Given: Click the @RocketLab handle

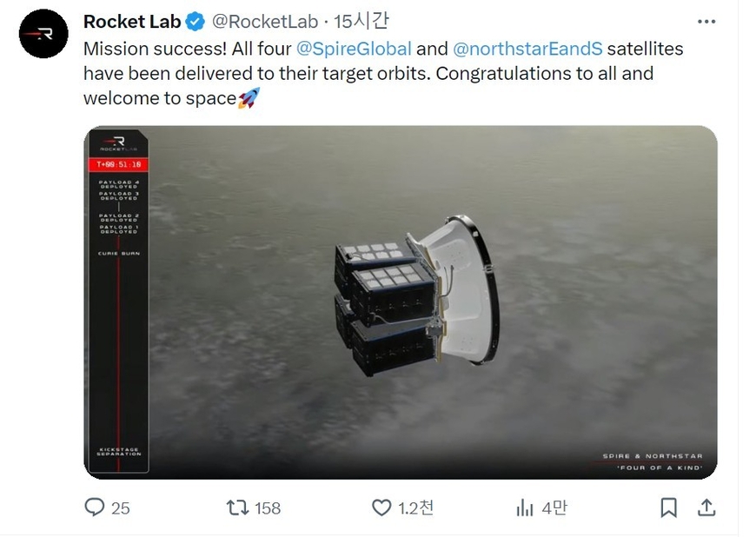Looking at the screenshot, I should [x=265, y=22].
